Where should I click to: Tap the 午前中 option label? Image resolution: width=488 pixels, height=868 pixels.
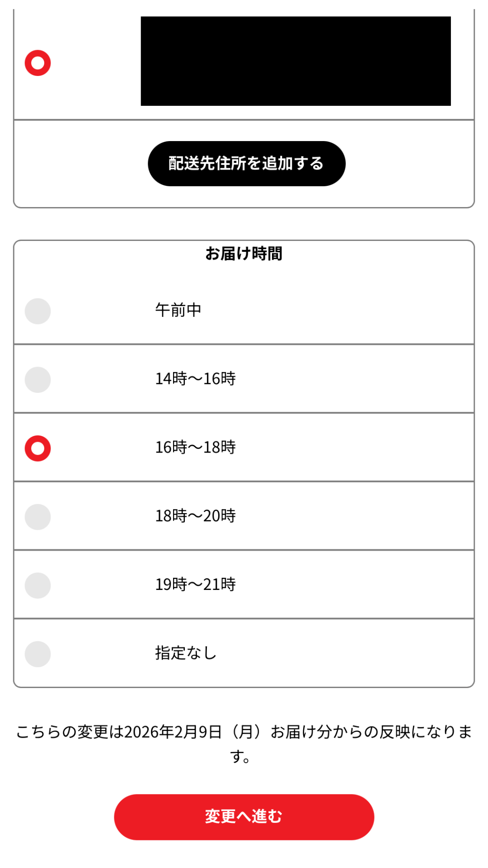point(178,310)
